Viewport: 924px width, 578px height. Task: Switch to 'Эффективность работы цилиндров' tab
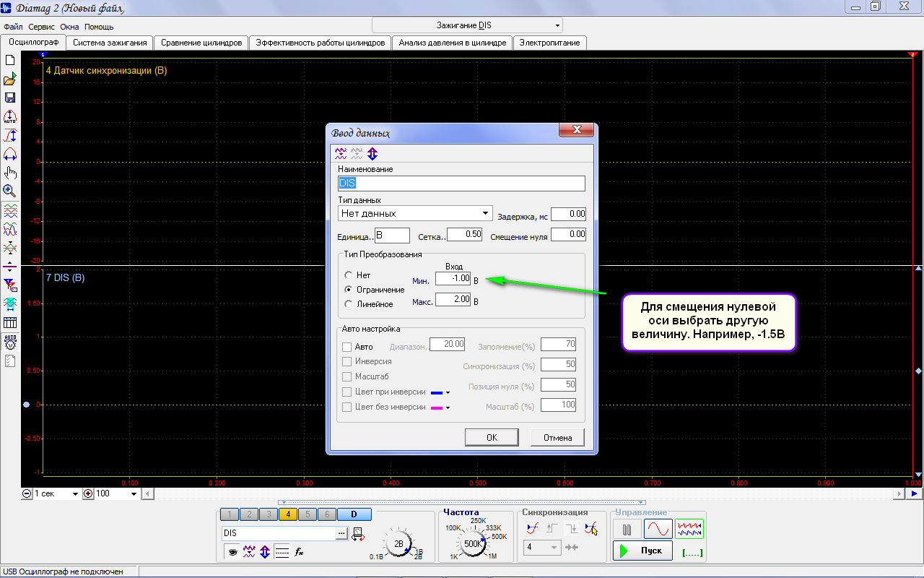pos(321,43)
